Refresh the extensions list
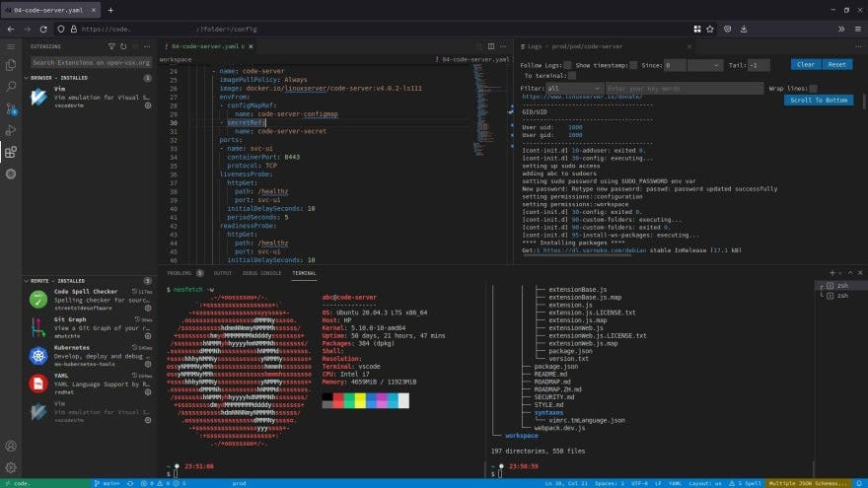The height and width of the screenshot is (488, 868). [x=123, y=46]
